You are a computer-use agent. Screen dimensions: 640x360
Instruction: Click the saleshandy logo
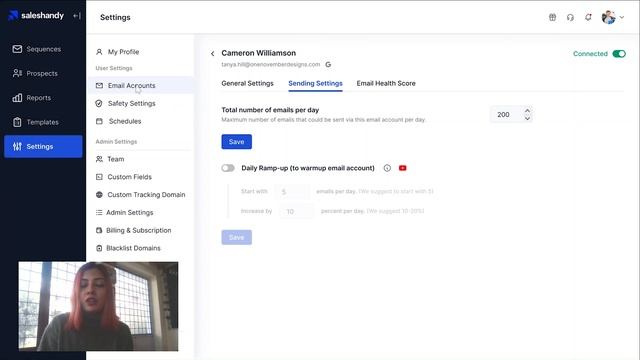point(36,16)
